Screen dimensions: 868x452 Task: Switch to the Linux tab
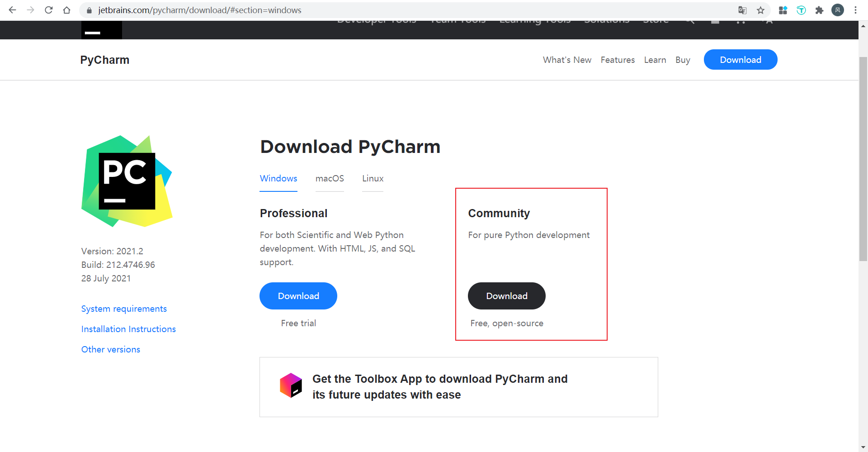(373, 178)
